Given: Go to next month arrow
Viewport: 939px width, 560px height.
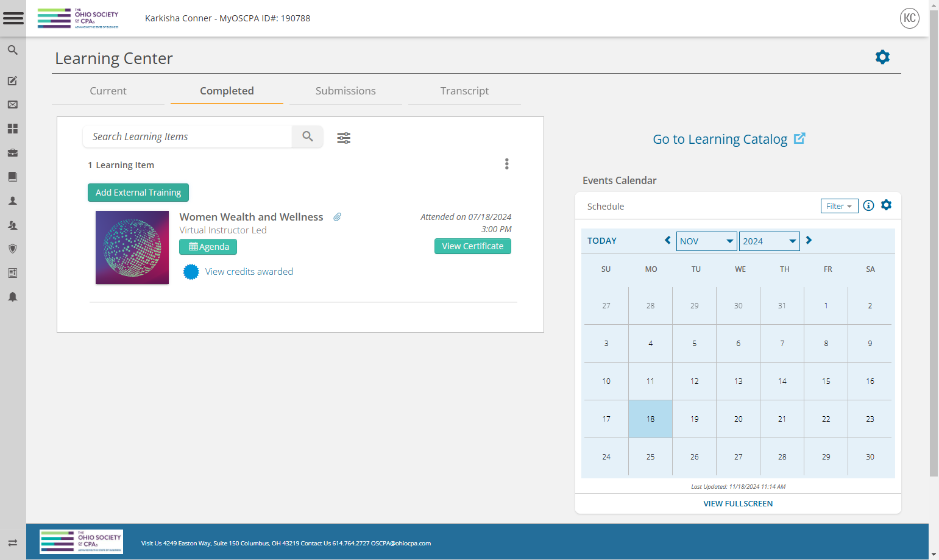Looking at the screenshot, I should pos(809,240).
